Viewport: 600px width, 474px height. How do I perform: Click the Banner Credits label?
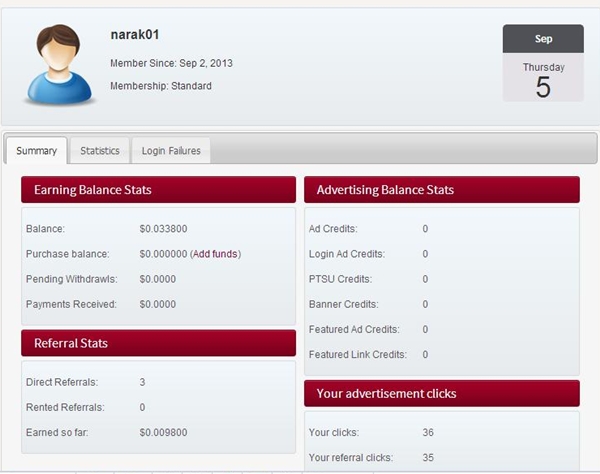(344, 305)
